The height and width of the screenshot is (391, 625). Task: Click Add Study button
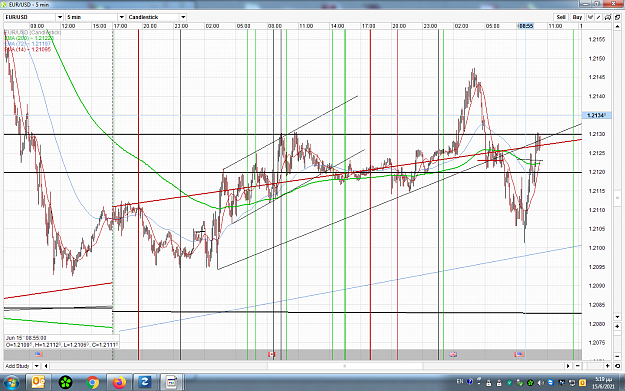17,366
